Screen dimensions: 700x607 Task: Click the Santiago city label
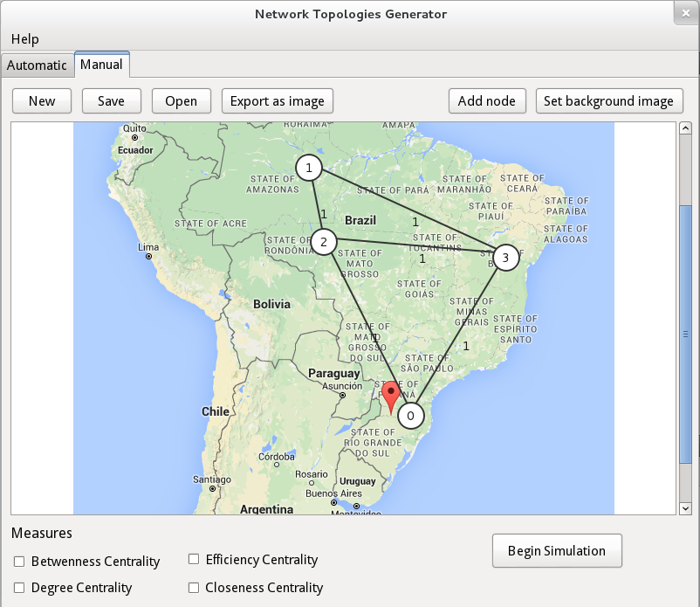(212, 479)
